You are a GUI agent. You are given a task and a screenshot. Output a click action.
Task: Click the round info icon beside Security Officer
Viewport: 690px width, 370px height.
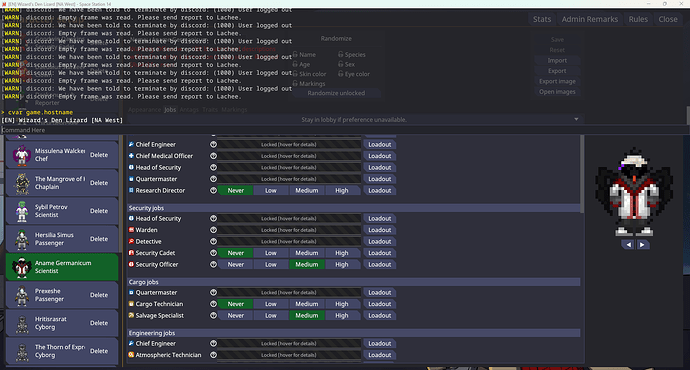click(213, 264)
